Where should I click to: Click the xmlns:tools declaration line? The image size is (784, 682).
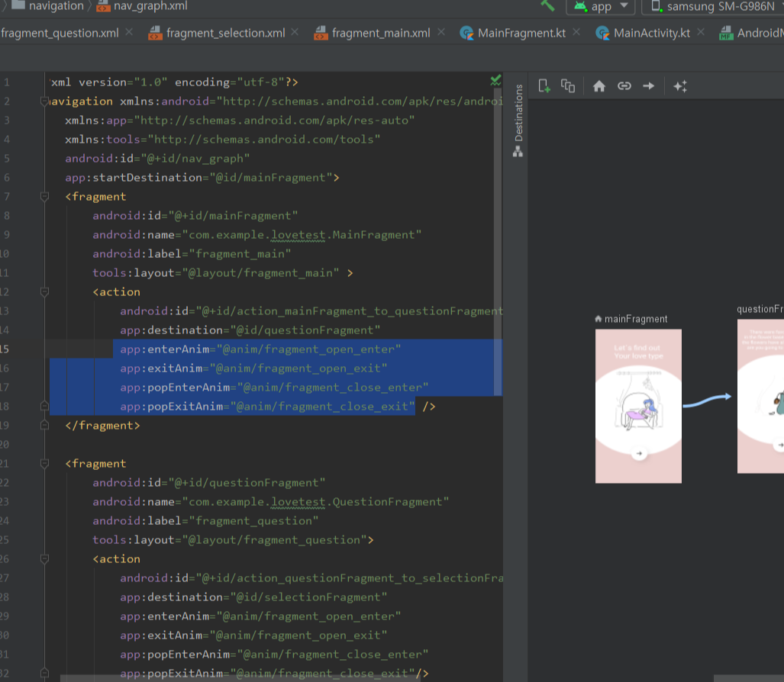222,140
